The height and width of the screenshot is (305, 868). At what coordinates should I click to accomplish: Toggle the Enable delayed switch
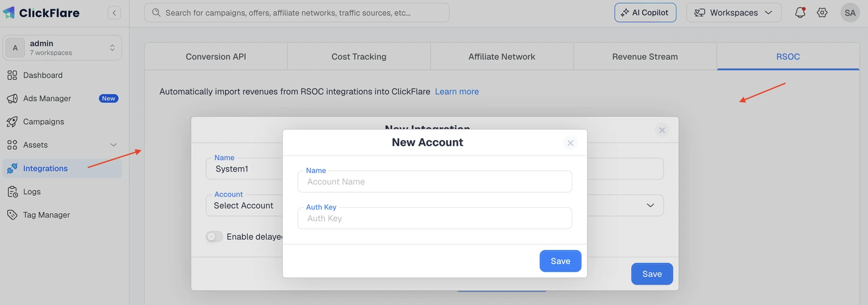214,237
